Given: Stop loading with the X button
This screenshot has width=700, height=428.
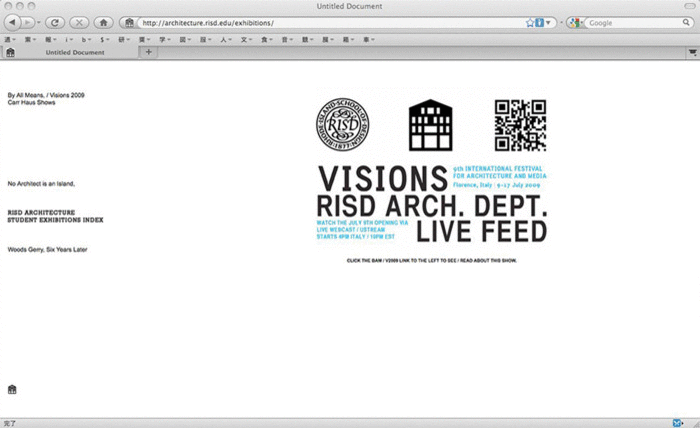Looking at the screenshot, I should 79,22.
